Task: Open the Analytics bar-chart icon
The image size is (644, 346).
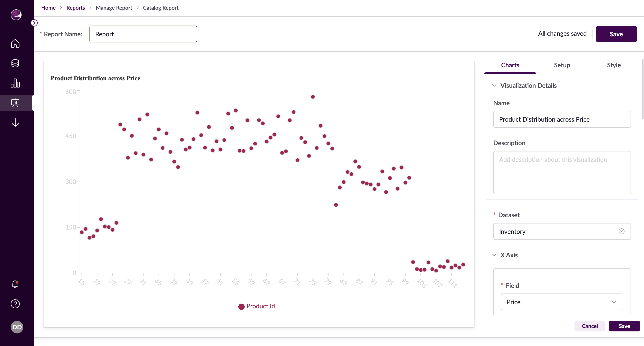Action: [x=15, y=83]
